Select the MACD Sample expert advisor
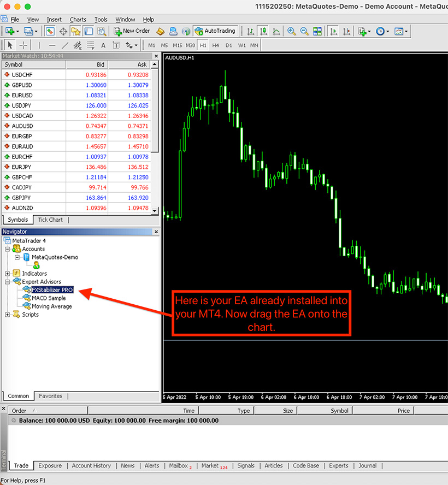This screenshot has width=448, height=485. [49, 298]
